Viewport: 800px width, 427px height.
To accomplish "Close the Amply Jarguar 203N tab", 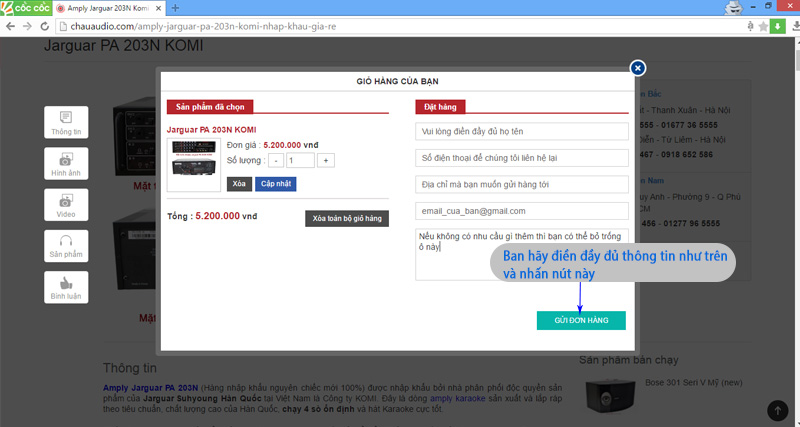I will (x=158, y=8).
